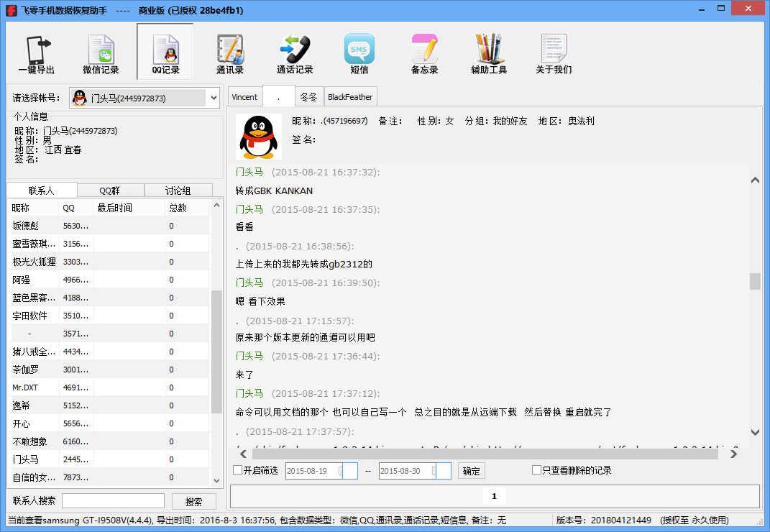The height and width of the screenshot is (532, 770).
Task: Click the 搜索 search button
Action: (193, 501)
